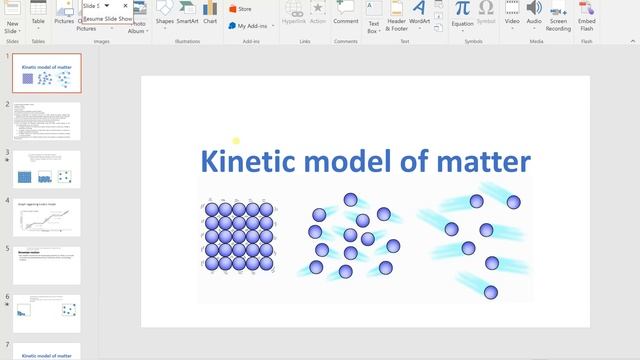Open the WordArt styles gallery
Viewport: 640px width, 360px height.
pyautogui.click(x=419, y=16)
